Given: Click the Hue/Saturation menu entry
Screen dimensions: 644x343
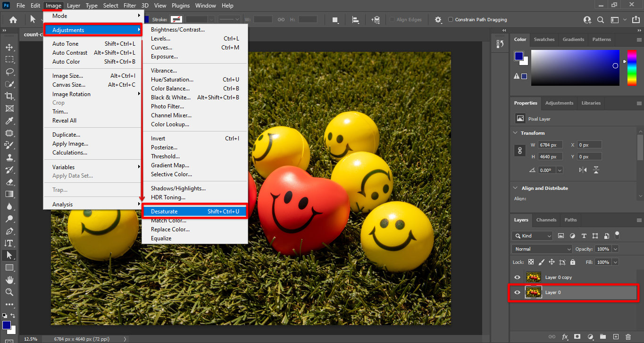Looking at the screenshot, I should (172, 80).
